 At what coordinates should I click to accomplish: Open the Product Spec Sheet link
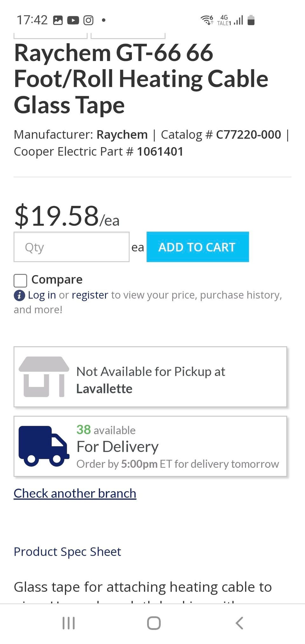[67, 552]
